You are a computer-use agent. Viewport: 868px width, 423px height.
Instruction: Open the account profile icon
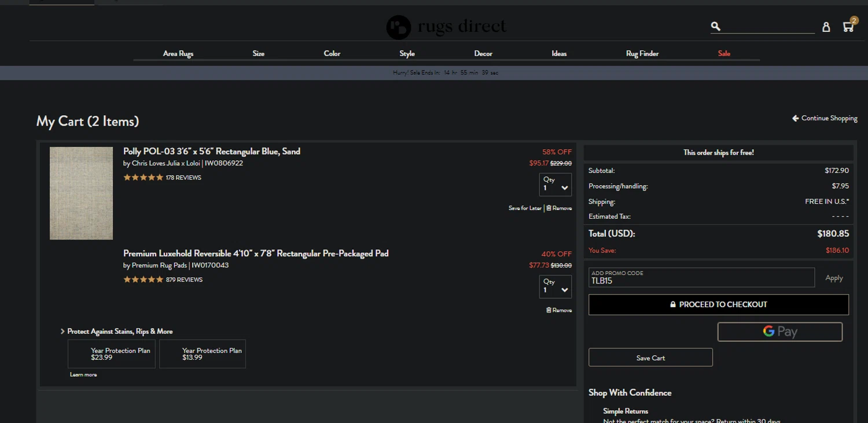(x=826, y=27)
